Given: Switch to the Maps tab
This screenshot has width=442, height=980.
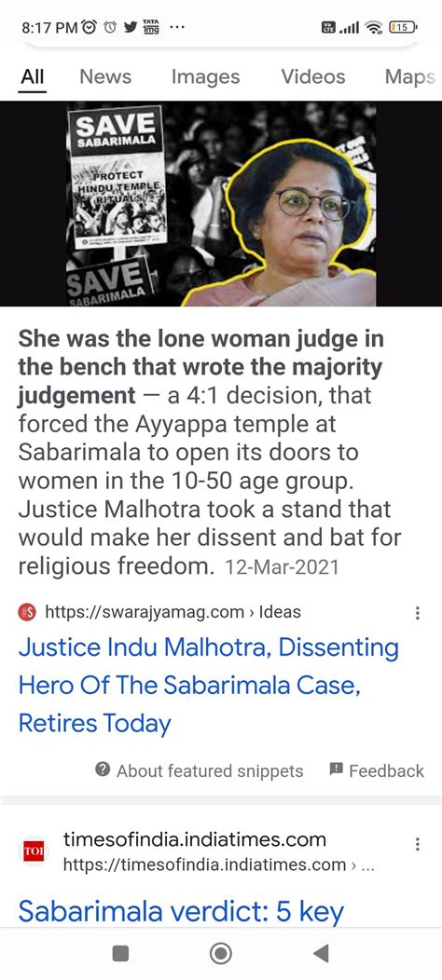Looking at the screenshot, I should click(410, 77).
